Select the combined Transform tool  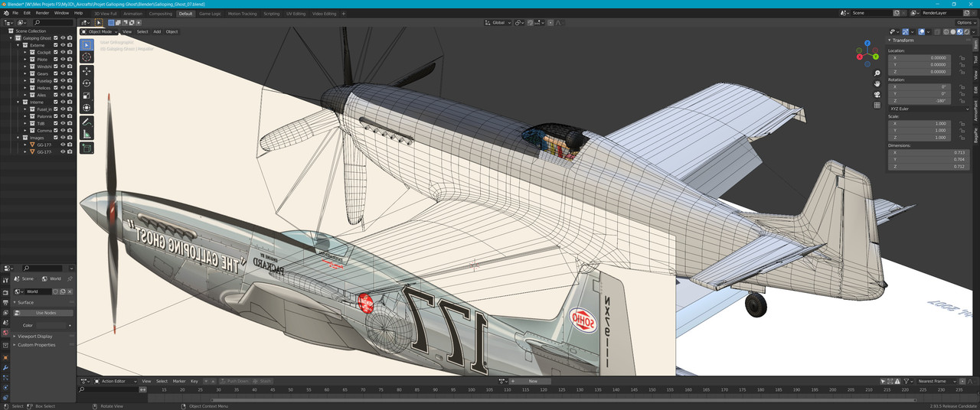[x=87, y=108]
